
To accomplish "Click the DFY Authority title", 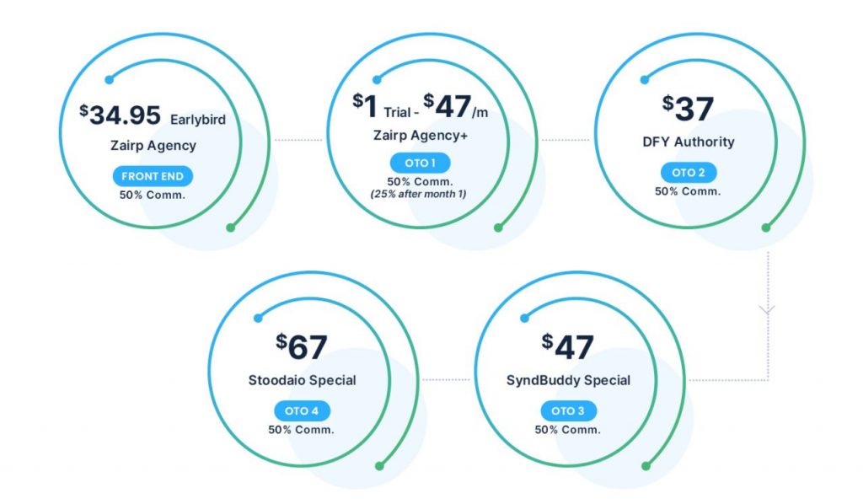I will (x=689, y=142).
